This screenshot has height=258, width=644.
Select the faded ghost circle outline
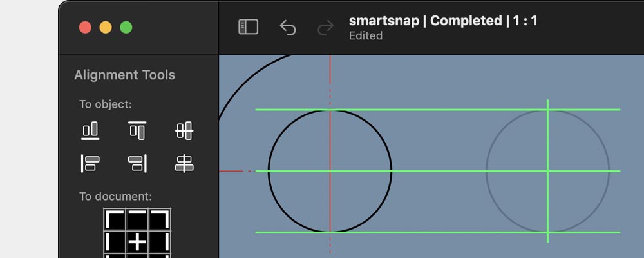coord(547,171)
